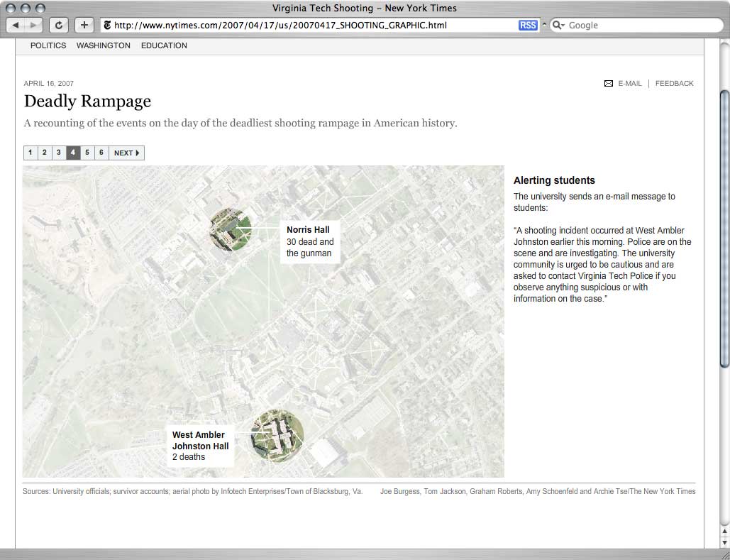Click the Alerting students heading
The height and width of the screenshot is (560, 730).
(554, 180)
